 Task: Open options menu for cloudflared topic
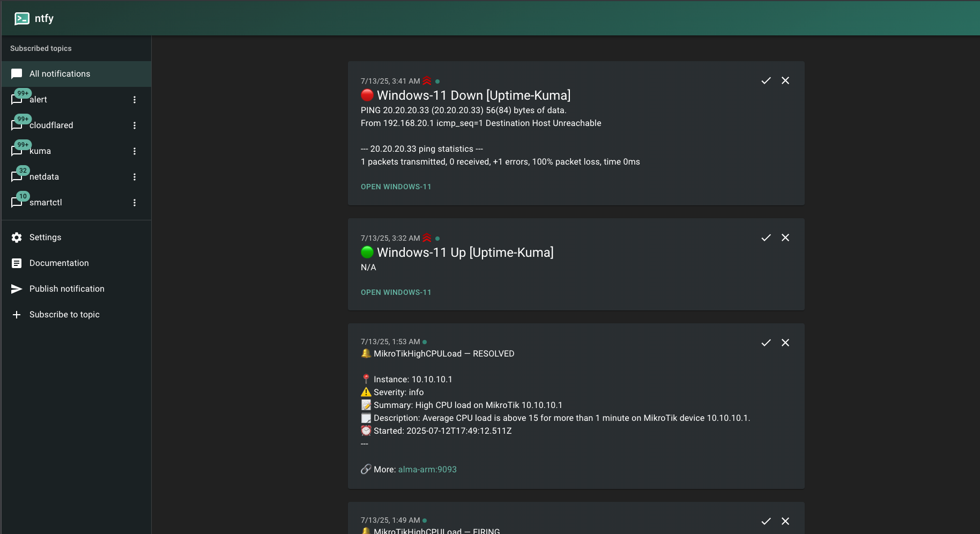pos(135,125)
